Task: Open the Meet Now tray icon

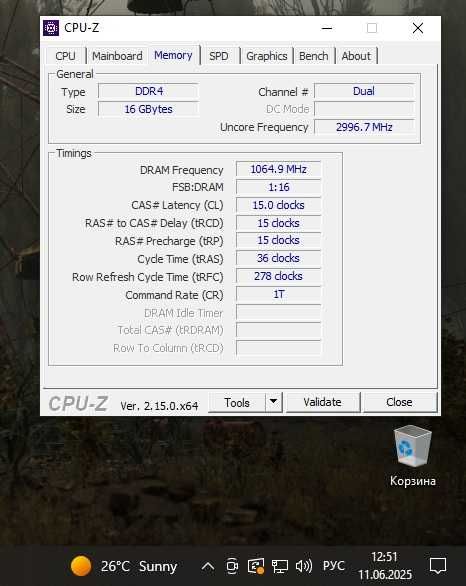Action: [x=232, y=566]
